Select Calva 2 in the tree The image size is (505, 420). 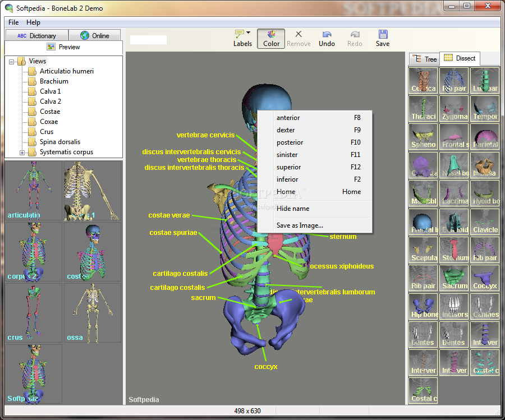point(50,101)
